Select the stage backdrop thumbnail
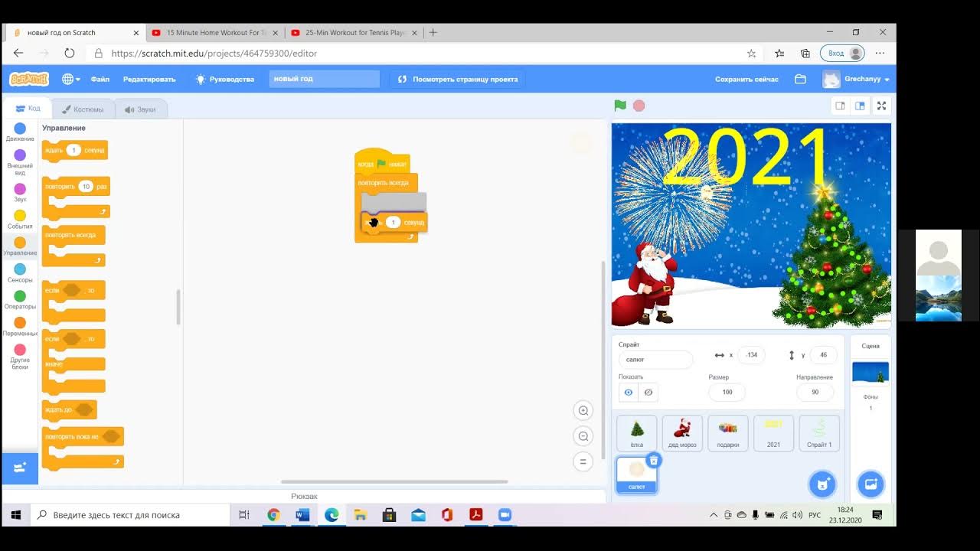Viewport: 980px width, 551px height. 871,373
